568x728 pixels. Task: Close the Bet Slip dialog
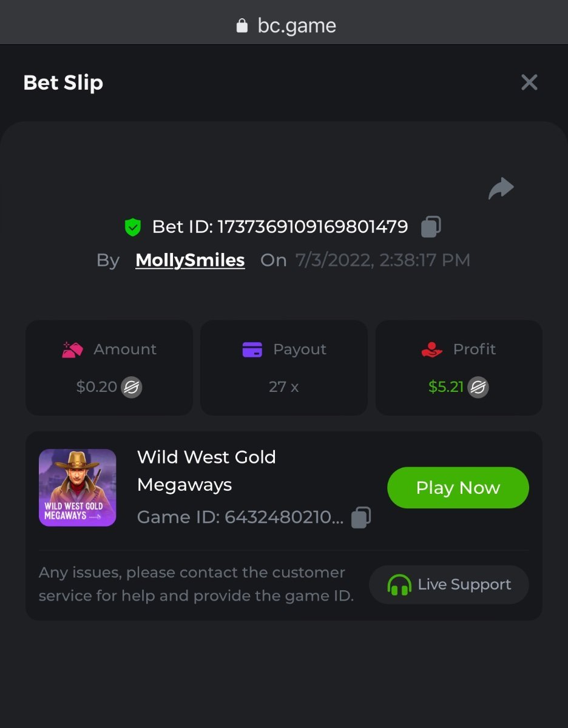529,83
